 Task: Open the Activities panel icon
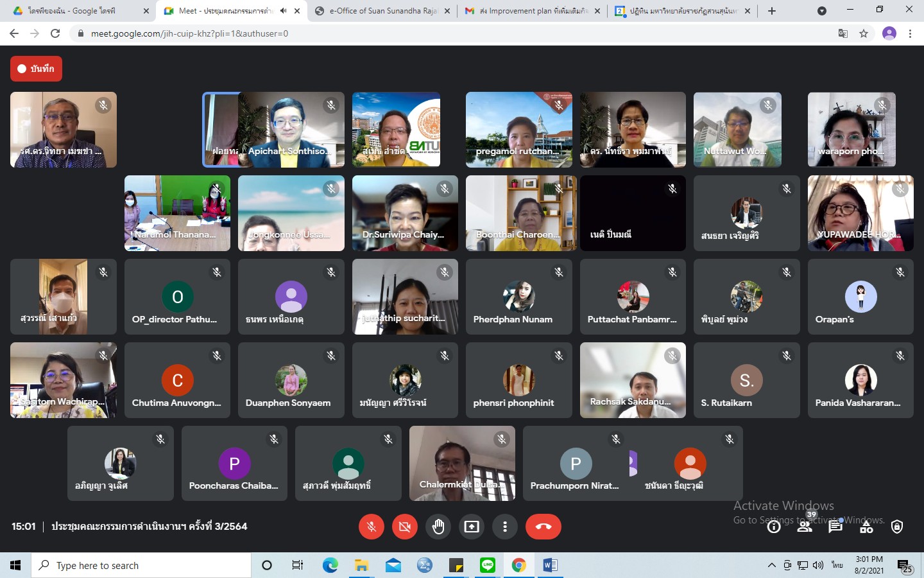point(866,527)
